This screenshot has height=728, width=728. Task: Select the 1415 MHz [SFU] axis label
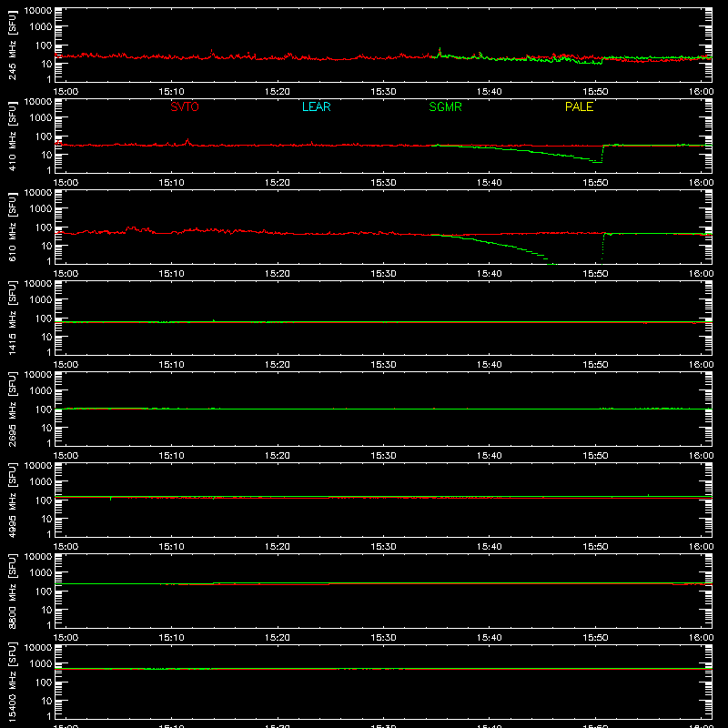(x=12, y=318)
